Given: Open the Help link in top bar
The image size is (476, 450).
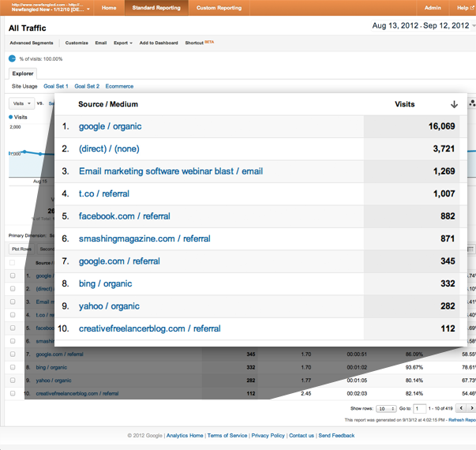Looking at the screenshot, I should coord(465,8).
